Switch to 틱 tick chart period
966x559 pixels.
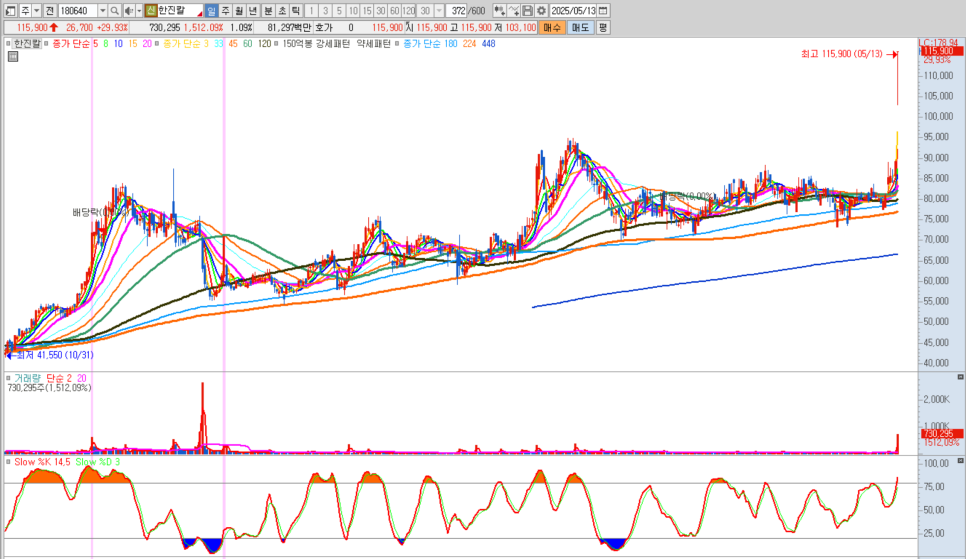(x=295, y=10)
